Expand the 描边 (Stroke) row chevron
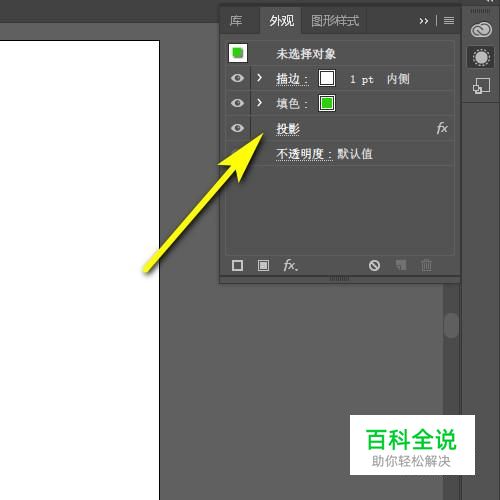Screen dimensions: 500x500 (x=260, y=78)
